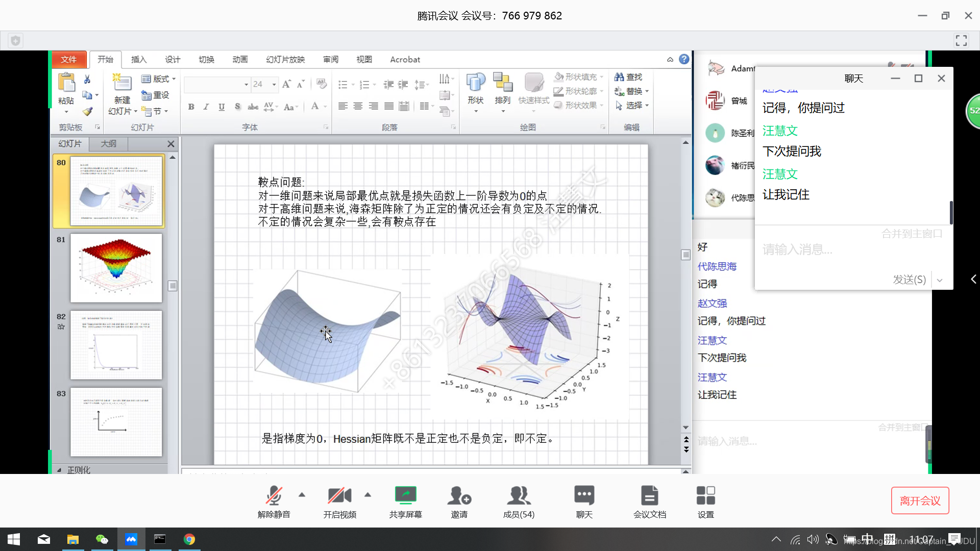980x551 pixels.
Task: Click increase font size icon
Action: click(286, 84)
